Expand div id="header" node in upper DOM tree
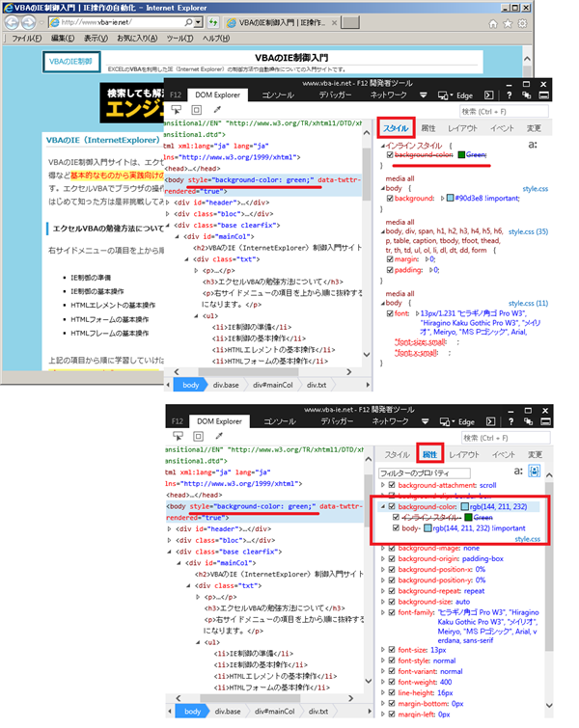 [x=168, y=202]
